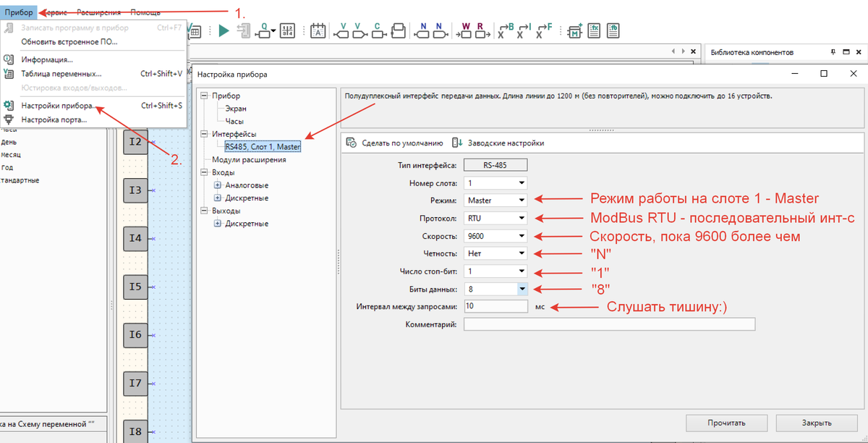Click the variable table icon in toolbar

click(195, 30)
